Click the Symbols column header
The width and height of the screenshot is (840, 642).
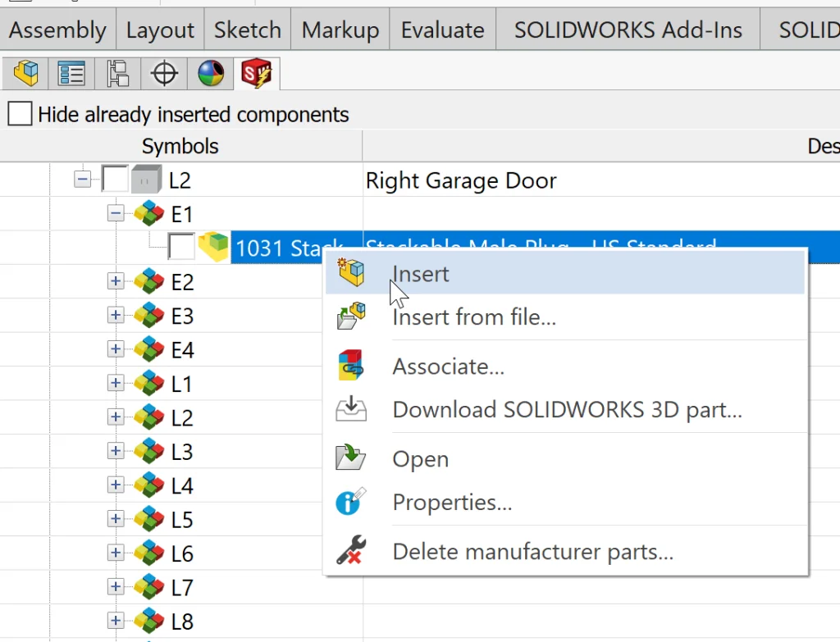[x=180, y=146]
